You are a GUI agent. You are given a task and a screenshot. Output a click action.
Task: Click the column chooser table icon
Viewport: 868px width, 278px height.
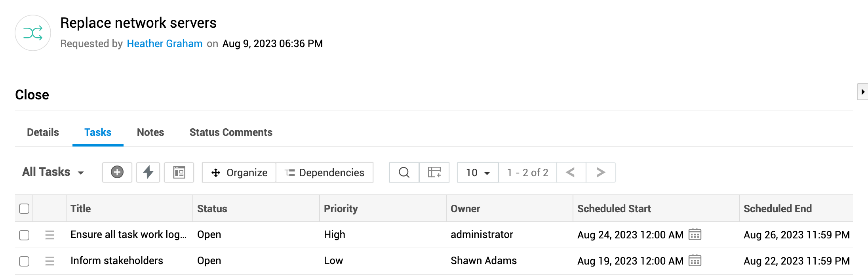pos(434,172)
